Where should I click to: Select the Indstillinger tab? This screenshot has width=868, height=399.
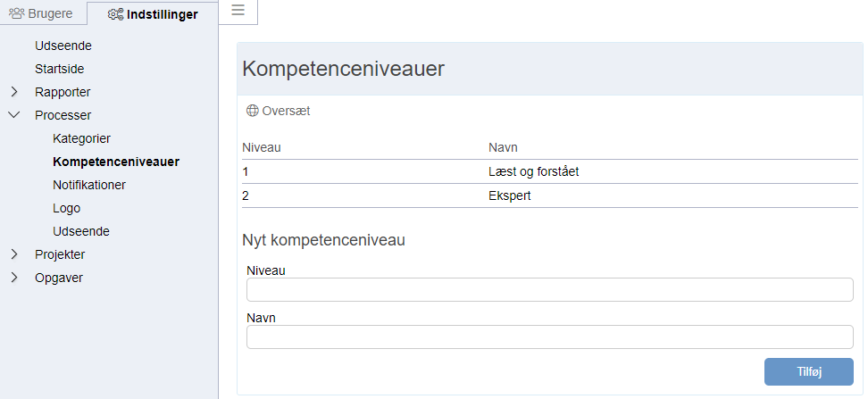153,13
